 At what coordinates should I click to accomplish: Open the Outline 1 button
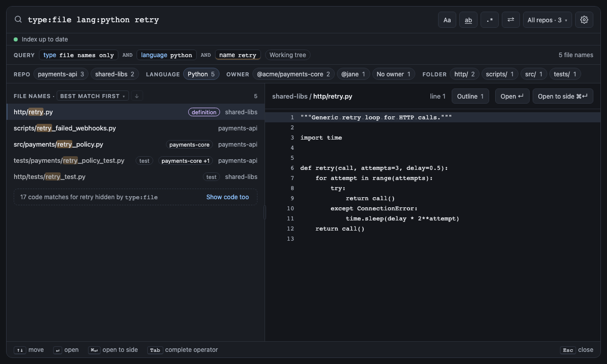click(470, 96)
